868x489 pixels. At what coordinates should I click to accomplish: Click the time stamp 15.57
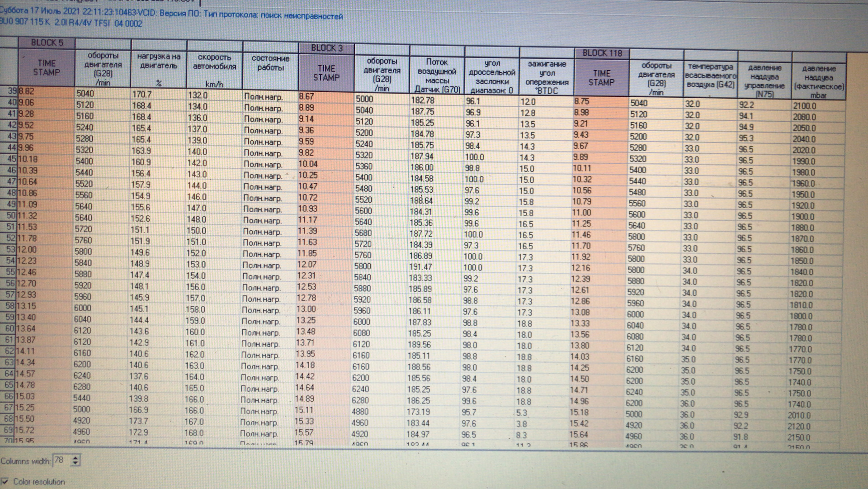(304, 432)
